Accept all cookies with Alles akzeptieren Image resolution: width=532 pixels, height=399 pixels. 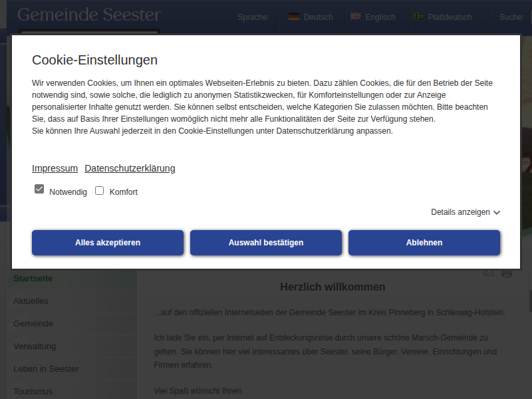[x=107, y=243]
